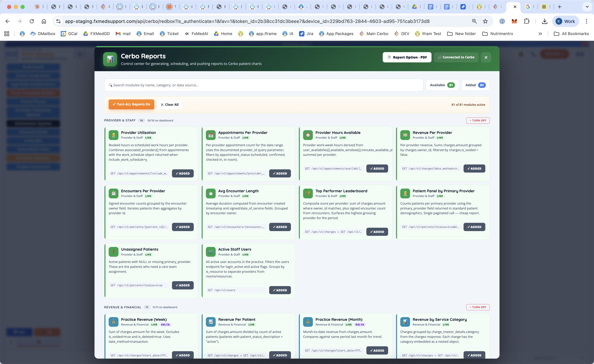The width and height of the screenshot is (594, 364).
Task: Open the New folder bookmark folder
Action: 461,34
